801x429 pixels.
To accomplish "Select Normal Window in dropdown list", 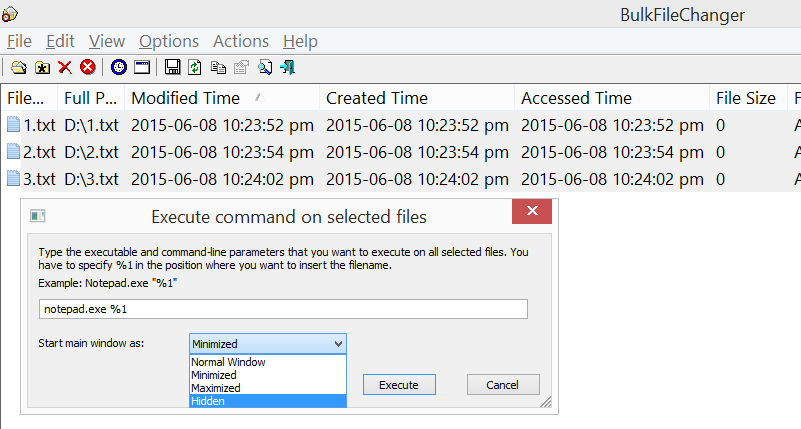I will (267, 362).
